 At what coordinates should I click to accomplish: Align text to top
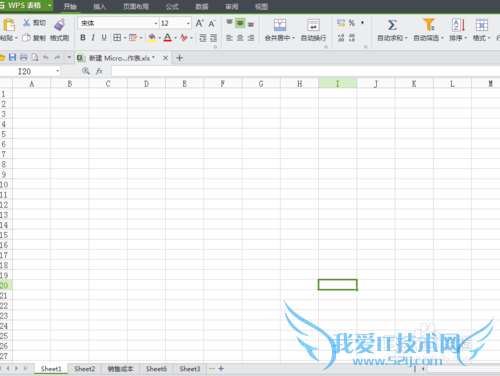coord(229,23)
